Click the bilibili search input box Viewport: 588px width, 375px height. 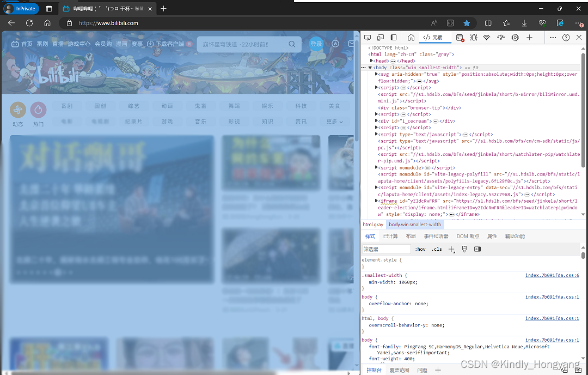click(243, 44)
